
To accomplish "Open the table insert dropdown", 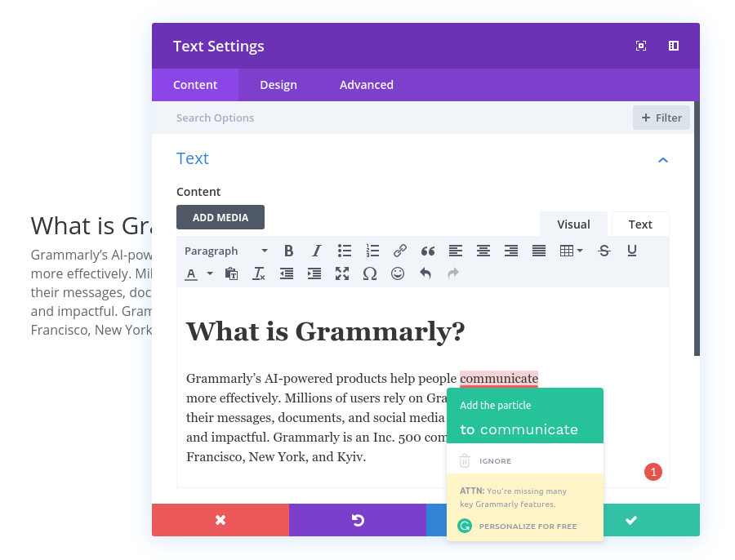I will tap(571, 251).
